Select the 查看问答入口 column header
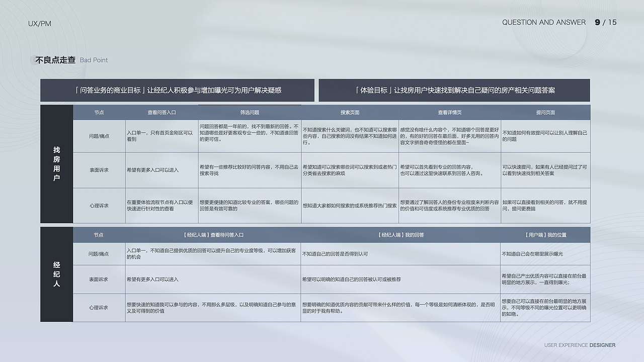The image size is (644, 362). (161, 112)
